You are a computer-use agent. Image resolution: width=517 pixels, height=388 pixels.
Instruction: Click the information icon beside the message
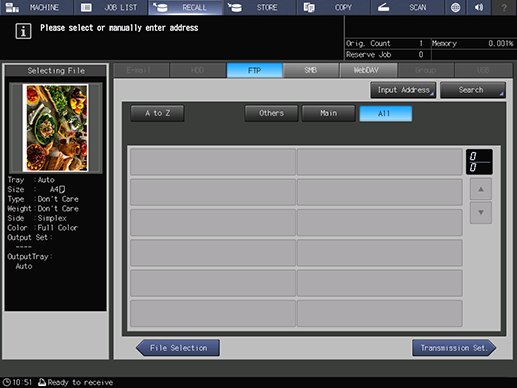pyautogui.click(x=23, y=31)
